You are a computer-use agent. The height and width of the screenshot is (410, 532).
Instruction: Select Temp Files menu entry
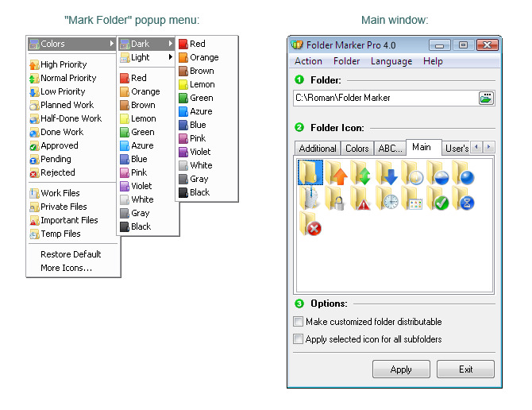pos(72,234)
